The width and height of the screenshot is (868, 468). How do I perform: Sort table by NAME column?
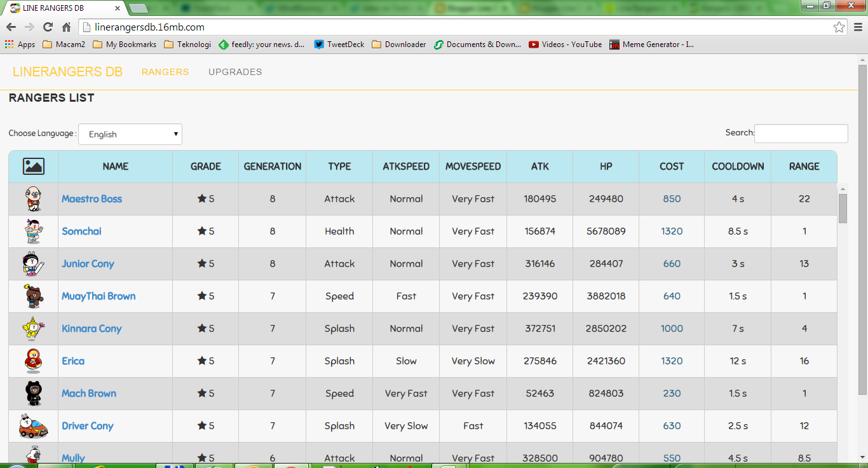pyautogui.click(x=116, y=167)
